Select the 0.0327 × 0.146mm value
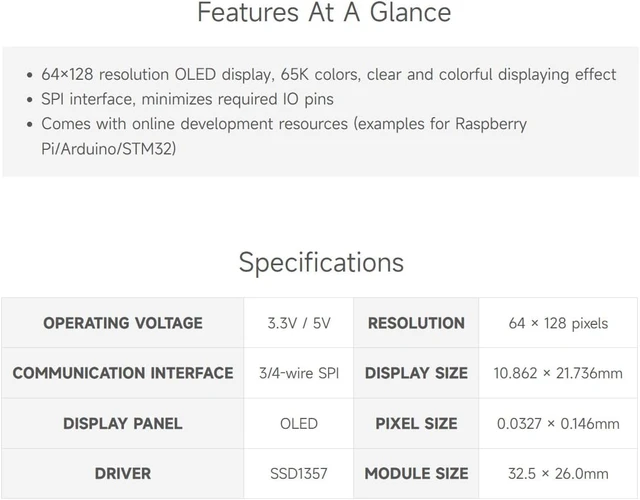This screenshot has height=500, width=640. 558,424
